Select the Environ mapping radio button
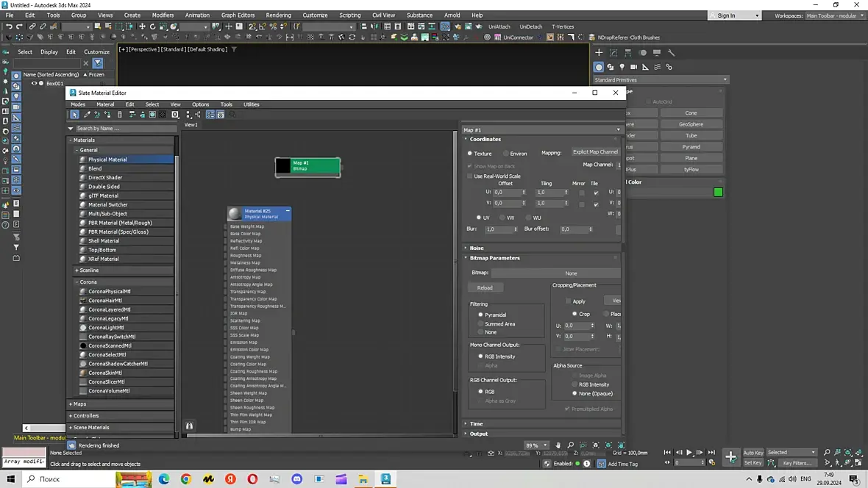Viewport: 868px width, 488px height. click(506, 154)
